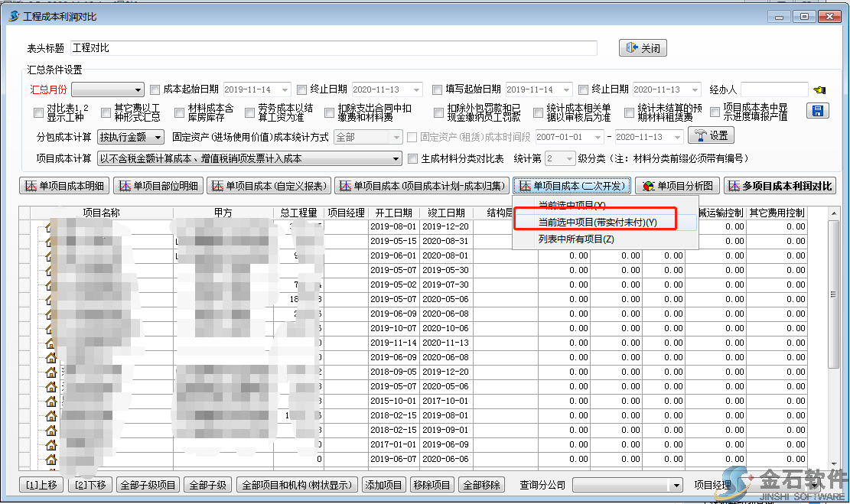Click the 添加项目 button
This screenshot has height=504, width=850.
point(383,485)
